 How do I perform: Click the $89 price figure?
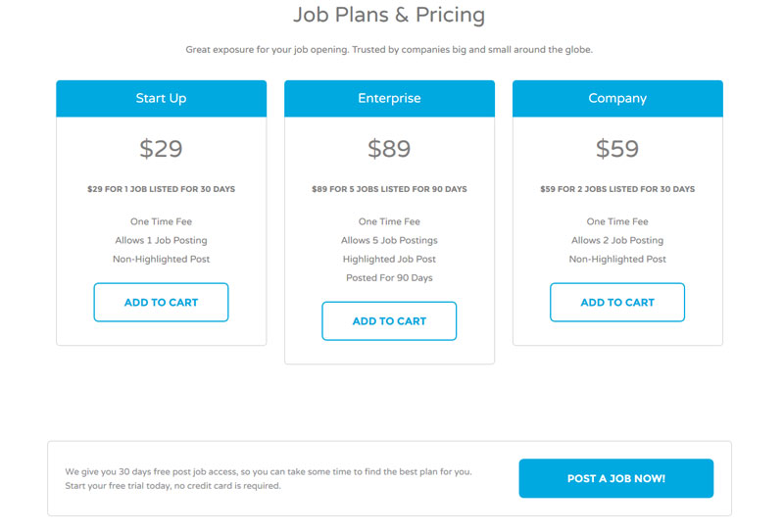pos(389,149)
